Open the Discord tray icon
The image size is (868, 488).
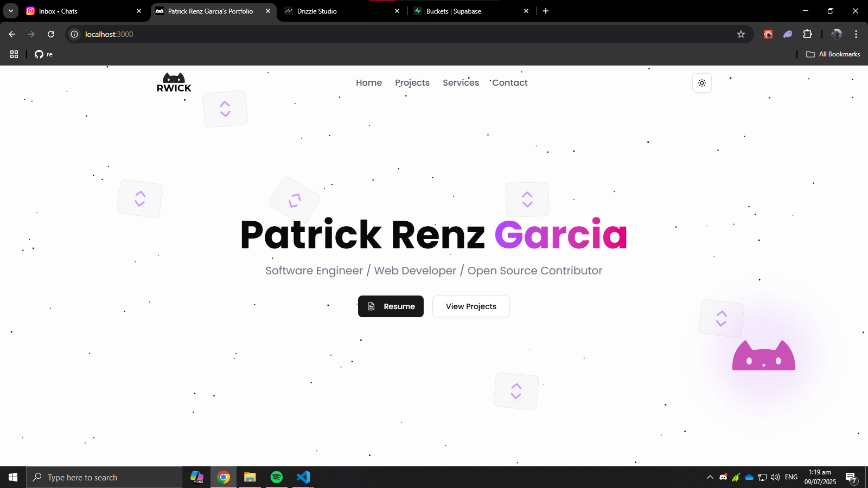723,477
